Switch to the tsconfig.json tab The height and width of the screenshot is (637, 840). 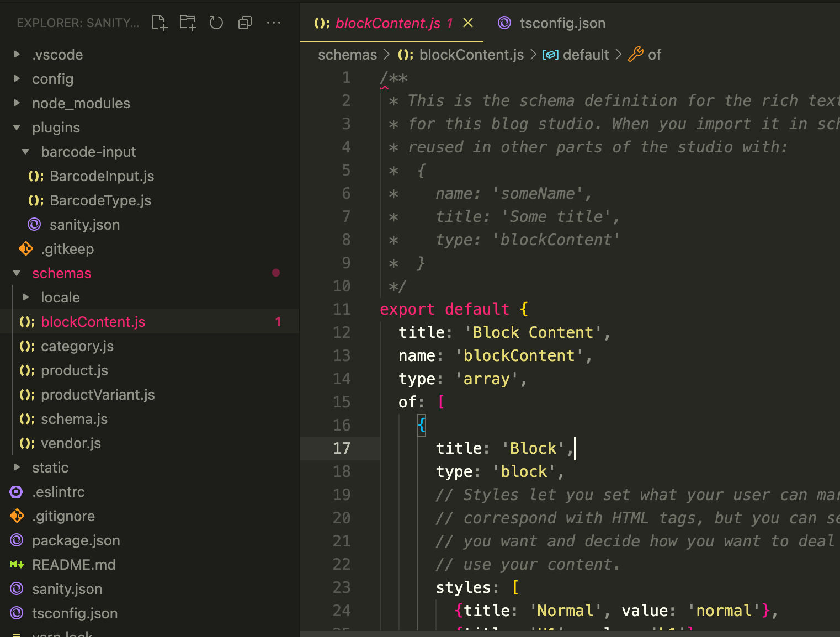pos(552,23)
